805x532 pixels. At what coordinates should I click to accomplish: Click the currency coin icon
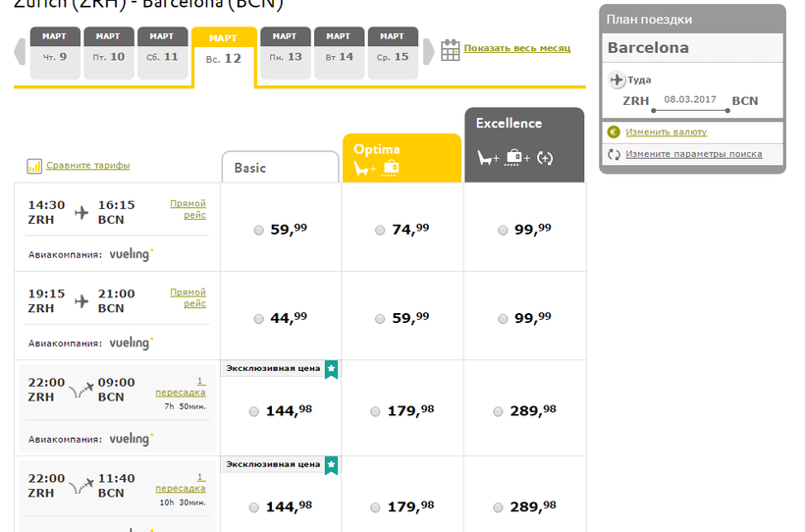[615, 132]
